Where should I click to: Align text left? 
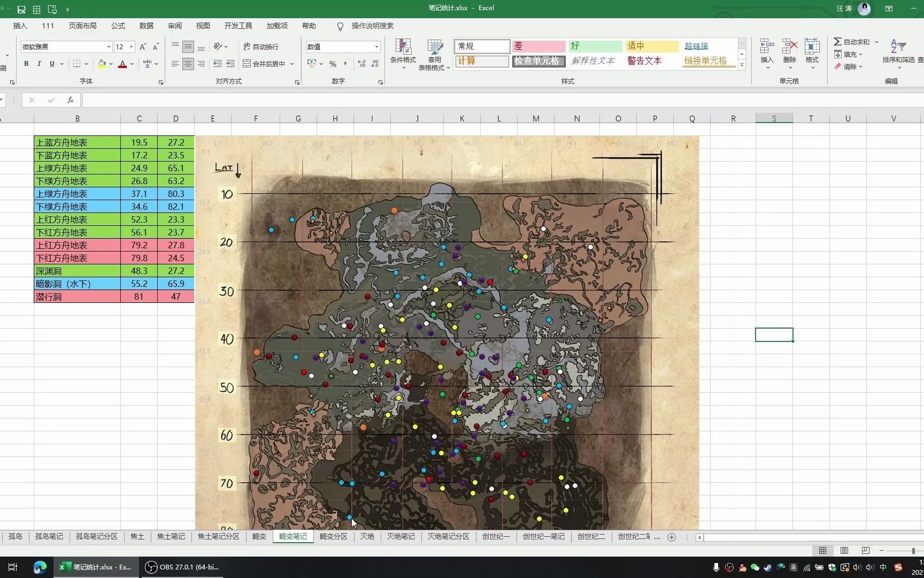tap(175, 64)
